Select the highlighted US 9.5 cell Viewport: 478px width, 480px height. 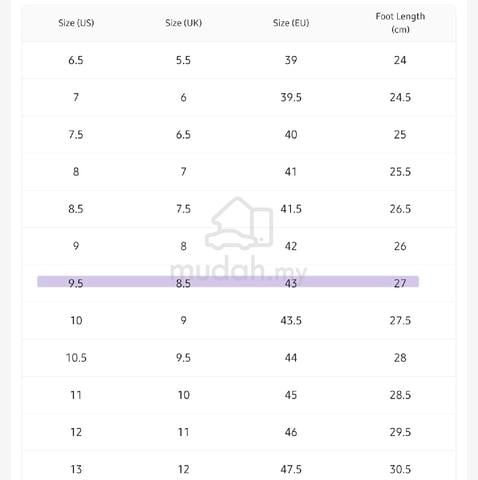point(76,283)
